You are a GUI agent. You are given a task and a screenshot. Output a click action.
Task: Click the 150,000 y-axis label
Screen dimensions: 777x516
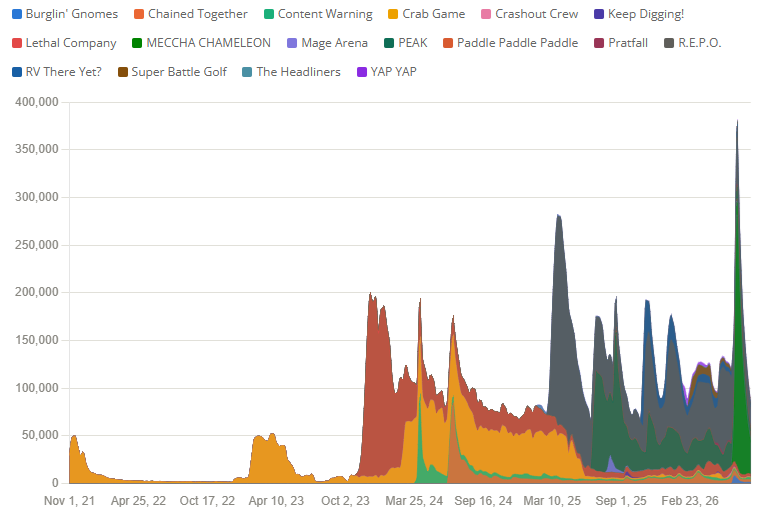pos(37,340)
